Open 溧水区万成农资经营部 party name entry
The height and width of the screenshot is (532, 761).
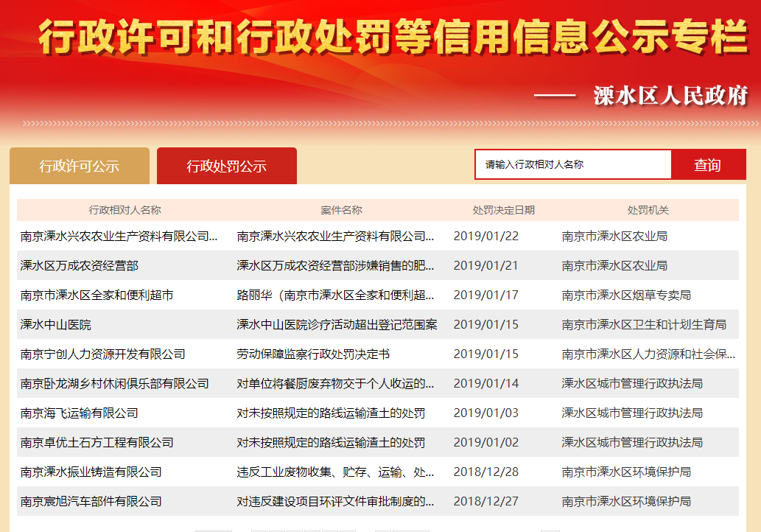pos(80,266)
